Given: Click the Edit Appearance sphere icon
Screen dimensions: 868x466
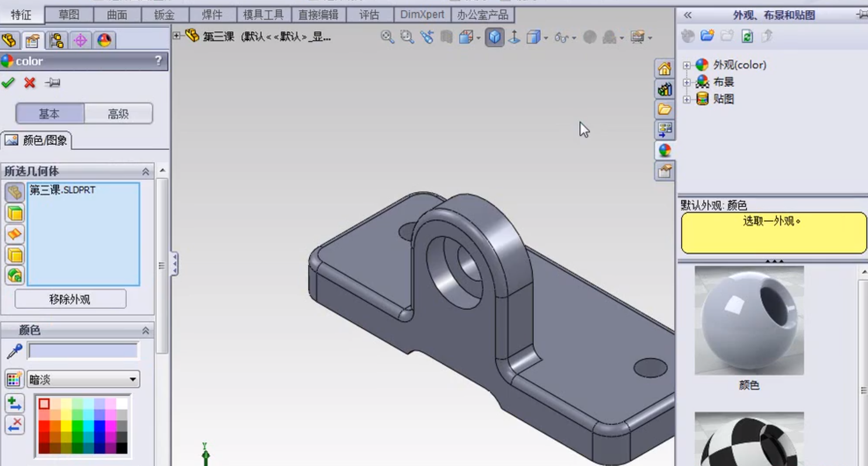Looking at the screenshot, I should [590, 37].
